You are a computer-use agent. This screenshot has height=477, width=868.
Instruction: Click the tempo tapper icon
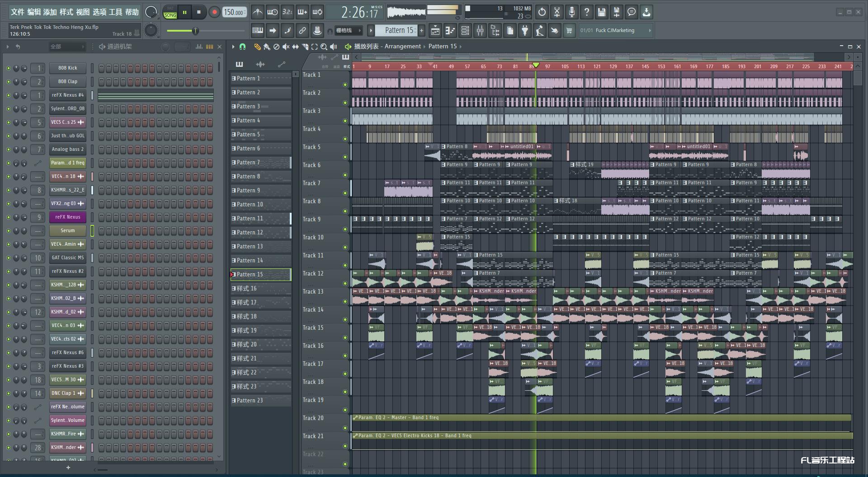tap(540, 31)
